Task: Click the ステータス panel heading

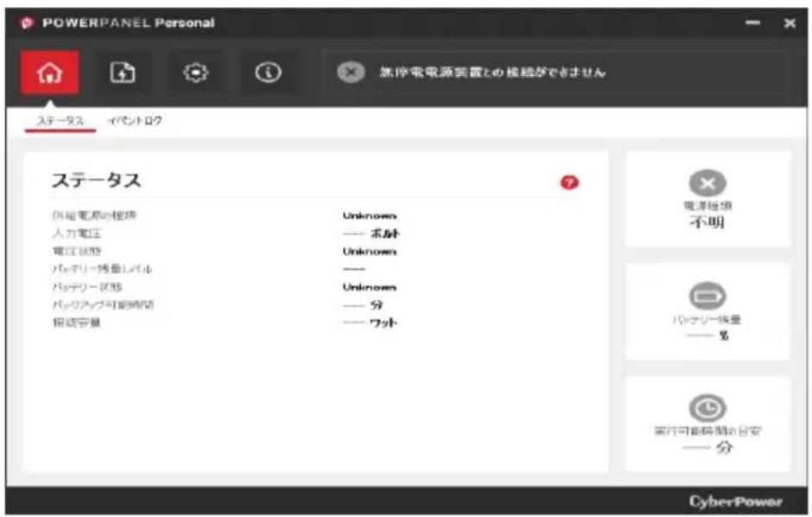Action: [x=97, y=181]
